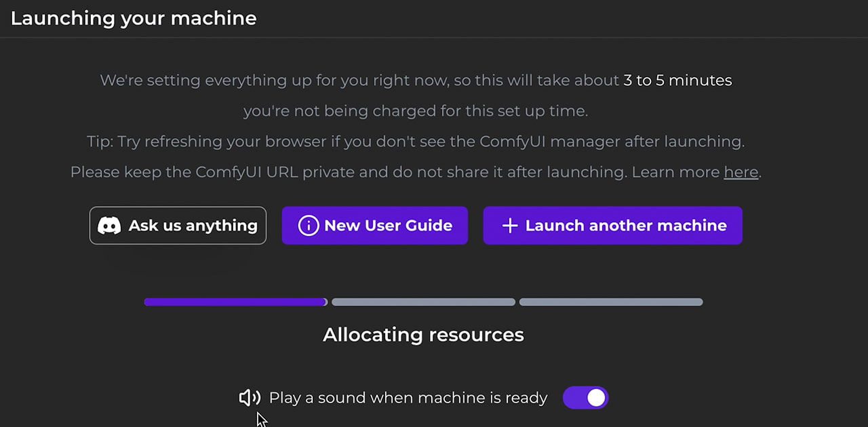Click the middle gray progress bar segment
868x427 pixels.
coord(423,302)
